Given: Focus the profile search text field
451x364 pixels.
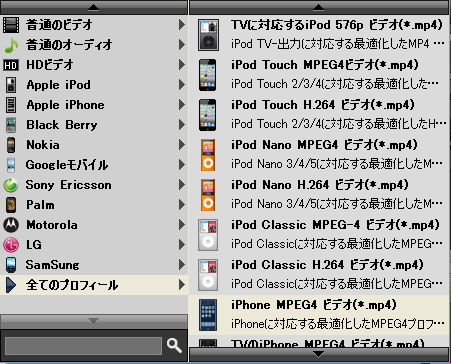Looking at the screenshot, I should 83,346.
